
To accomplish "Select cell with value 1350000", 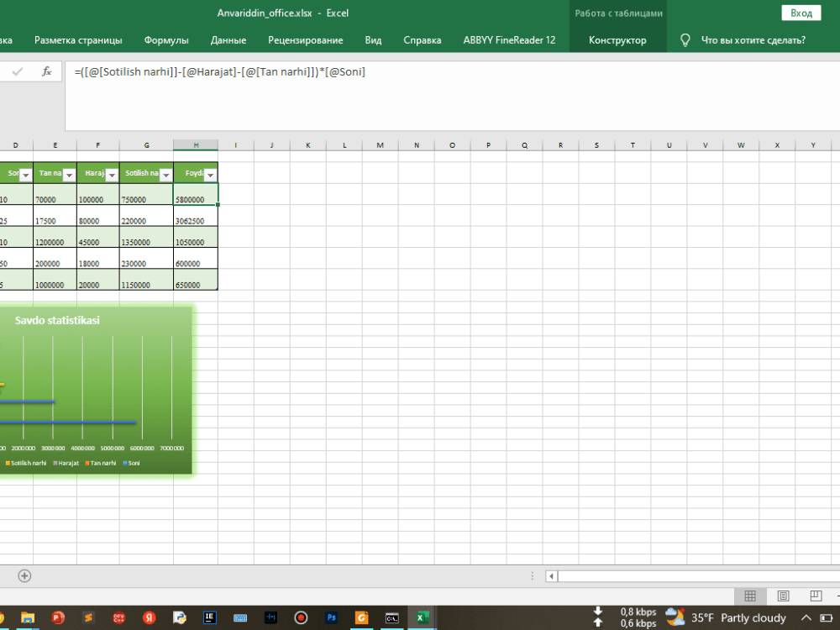I will pos(146,237).
